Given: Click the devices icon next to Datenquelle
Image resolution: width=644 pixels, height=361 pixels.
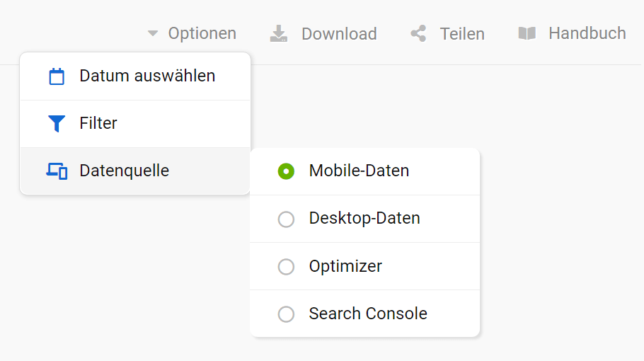Looking at the screenshot, I should [x=57, y=171].
